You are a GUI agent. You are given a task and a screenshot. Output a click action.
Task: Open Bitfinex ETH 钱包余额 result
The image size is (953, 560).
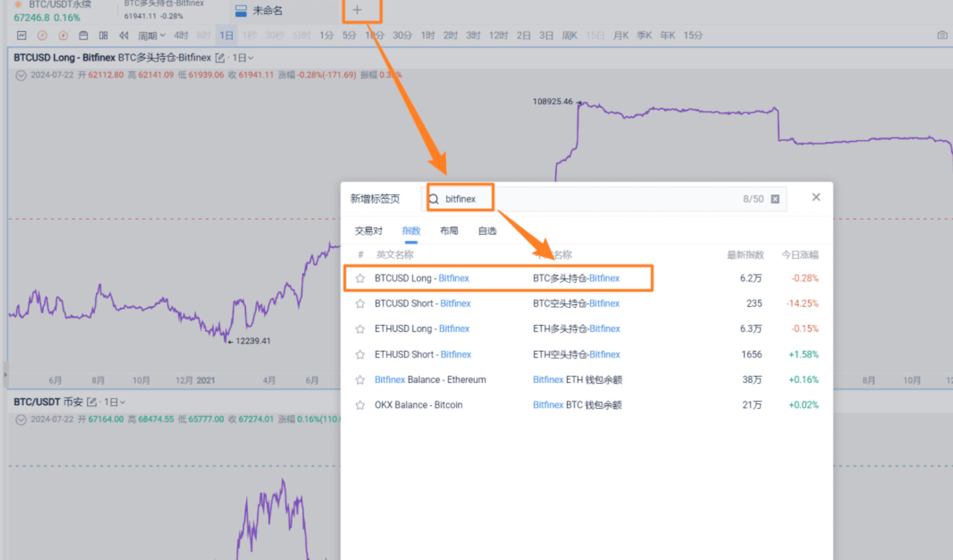click(x=578, y=380)
